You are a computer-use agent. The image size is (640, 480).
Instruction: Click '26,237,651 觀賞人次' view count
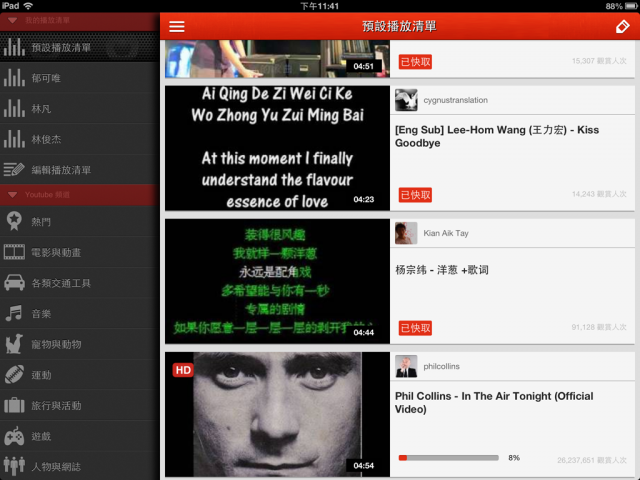point(592,460)
